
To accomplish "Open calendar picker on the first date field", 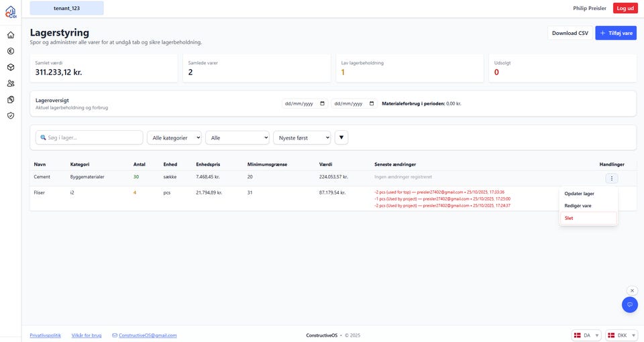I will [322, 104].
